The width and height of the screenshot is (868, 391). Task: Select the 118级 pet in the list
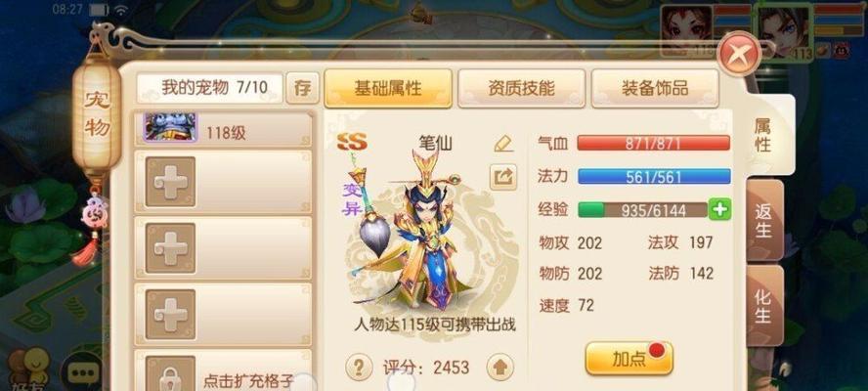(x=223, y=128)
